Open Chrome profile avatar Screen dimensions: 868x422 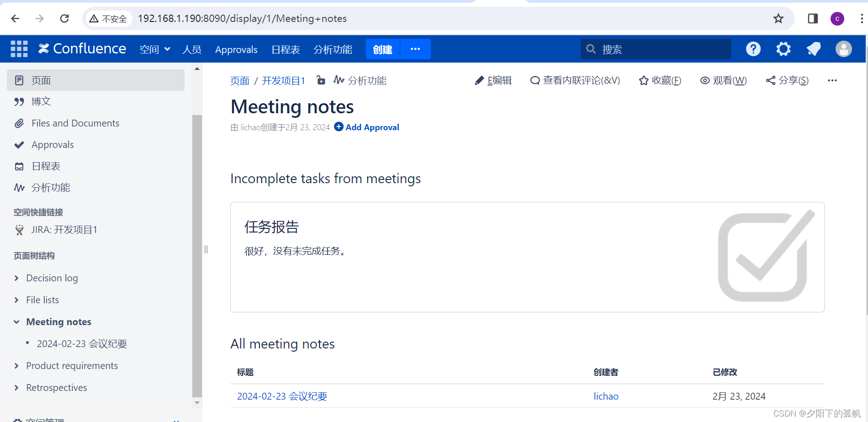(837, 18)
